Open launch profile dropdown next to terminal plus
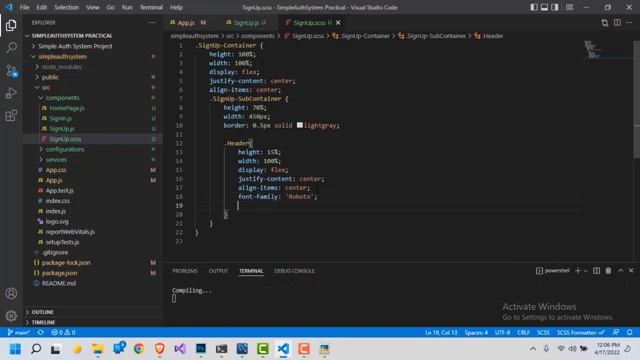The width and height of the screenshot is (640, 360). pyautogui.click(x=586, y=271)
